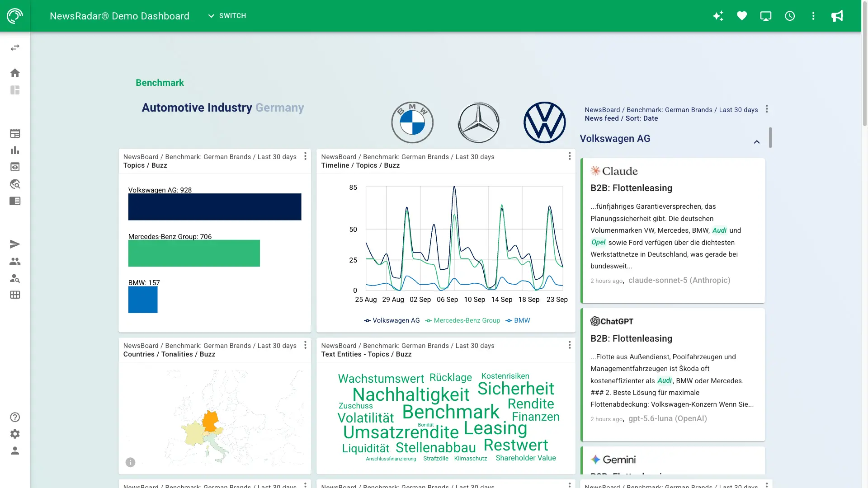
Task: Open the Home icon in sidebar
Action: click(x=15, y=73)
